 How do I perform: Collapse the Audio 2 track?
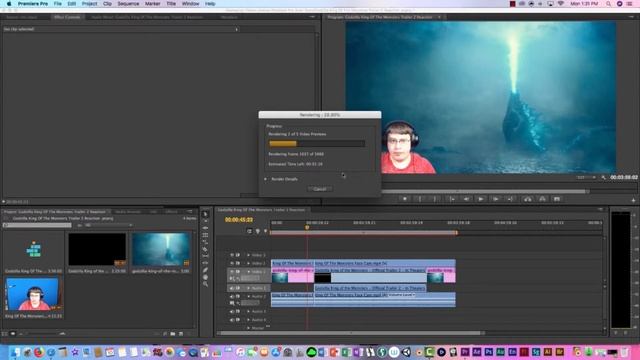[x=248, y=296]
